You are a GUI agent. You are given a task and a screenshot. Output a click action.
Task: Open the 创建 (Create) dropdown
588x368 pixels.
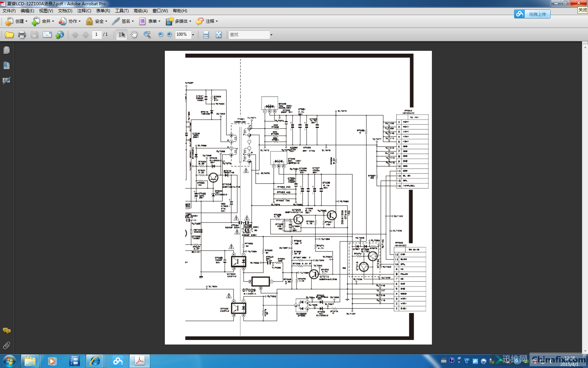16,21
